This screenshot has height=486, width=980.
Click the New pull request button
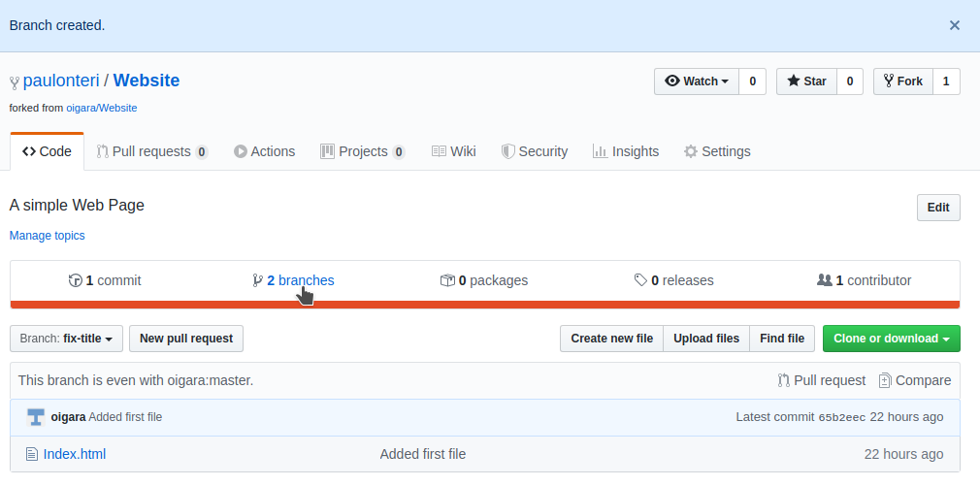coord(186,339)
